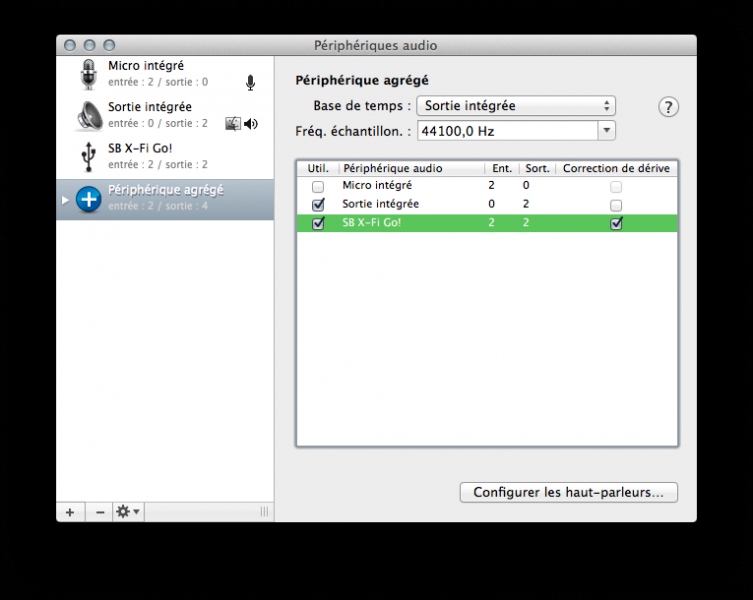The height and width of the screenshot is (600, 753).
Task: Click the Ent. column header
Action: [x=502, y=168]
